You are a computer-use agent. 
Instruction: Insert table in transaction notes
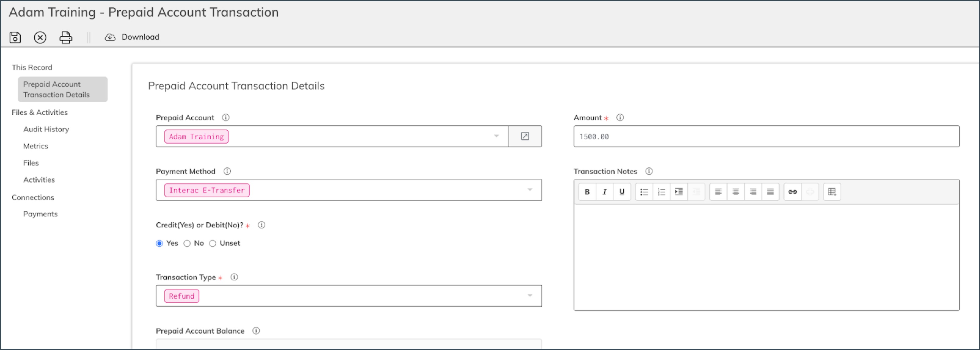(832, 192)
